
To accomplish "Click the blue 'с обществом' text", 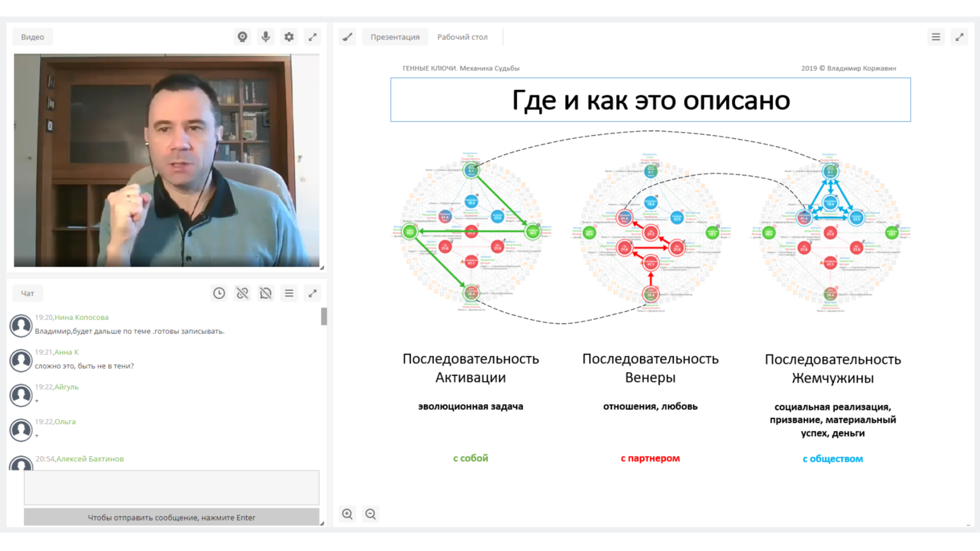I will tap(833, 459).
